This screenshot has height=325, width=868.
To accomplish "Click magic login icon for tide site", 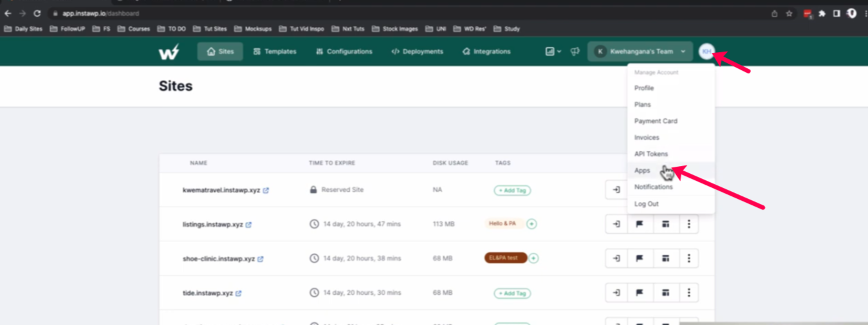I will (616, 293).
